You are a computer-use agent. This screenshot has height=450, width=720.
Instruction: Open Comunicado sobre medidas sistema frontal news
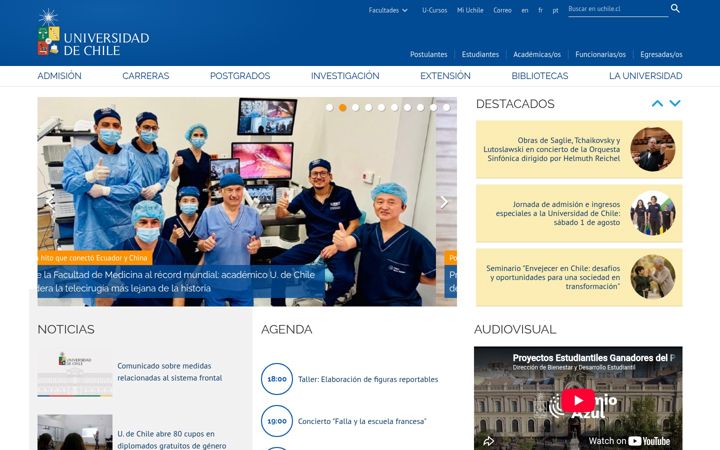pyautogui.click(x=170, y=372)
